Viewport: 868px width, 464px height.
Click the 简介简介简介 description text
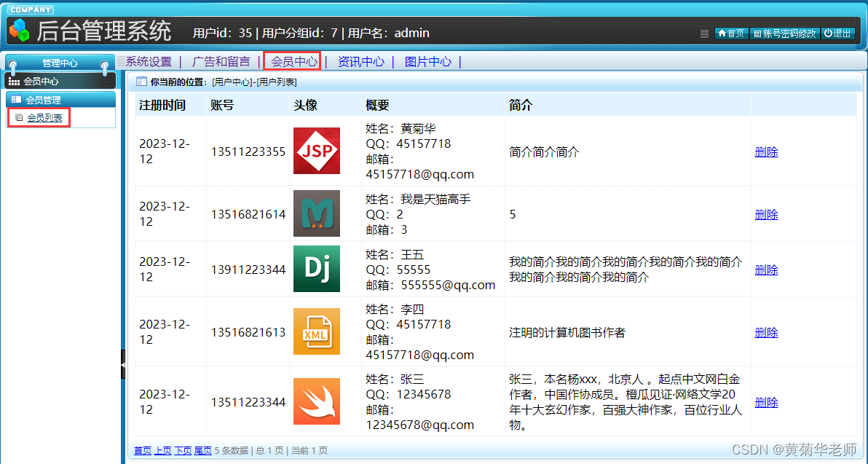[544, 152]
